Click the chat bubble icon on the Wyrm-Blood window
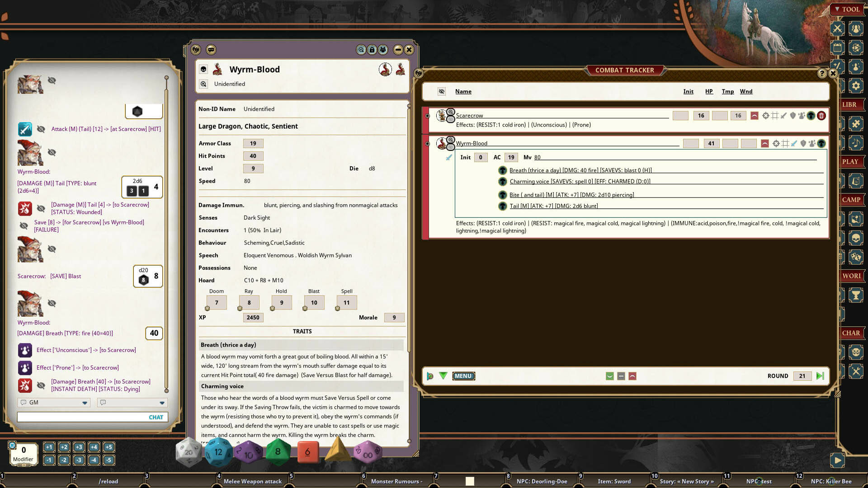Screen dimensions: 868x488 (x=211, y=50)
